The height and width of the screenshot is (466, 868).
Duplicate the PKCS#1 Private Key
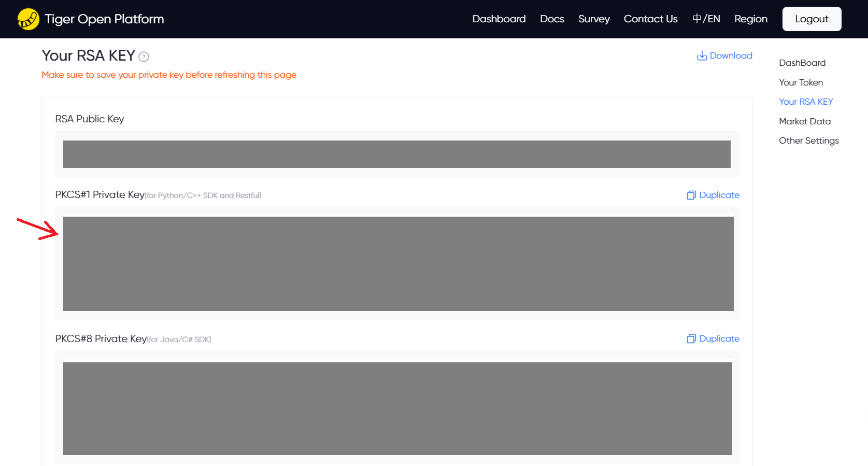(713, 195)
